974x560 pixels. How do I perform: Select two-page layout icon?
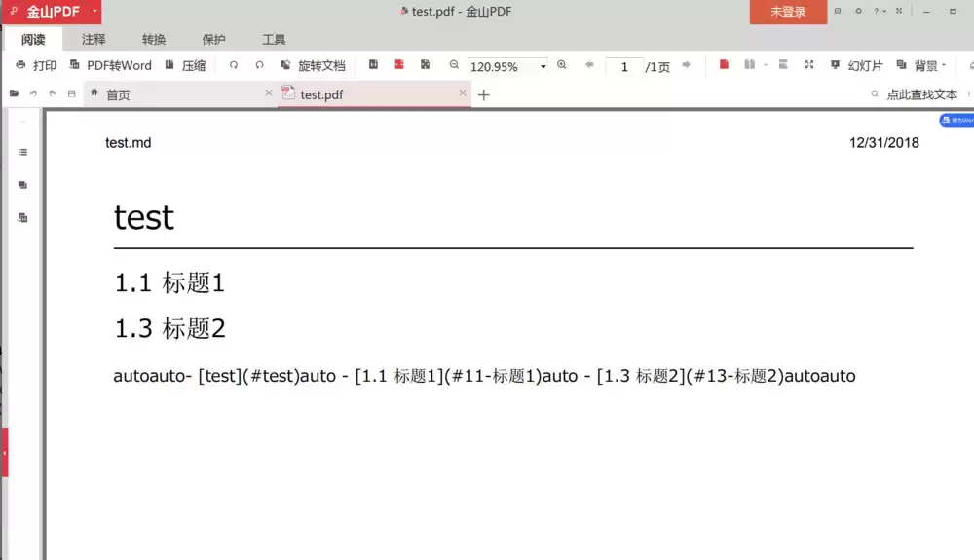(750, 64)
